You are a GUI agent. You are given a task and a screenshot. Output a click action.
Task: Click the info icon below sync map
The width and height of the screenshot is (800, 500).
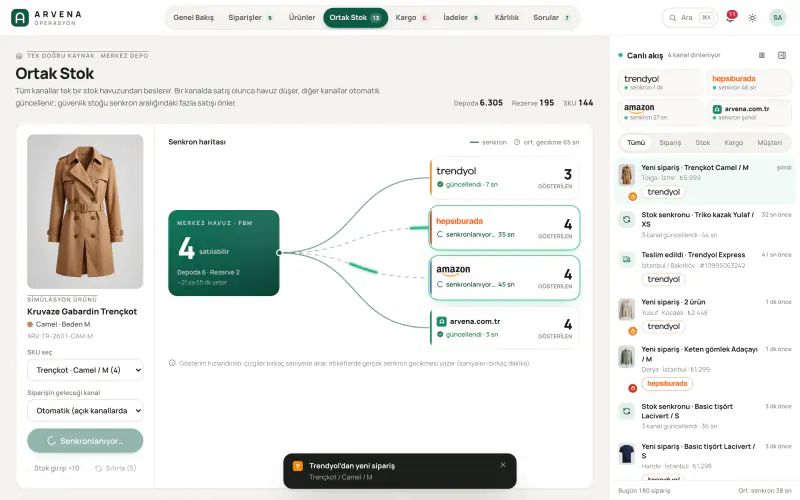tap(172, 363)
